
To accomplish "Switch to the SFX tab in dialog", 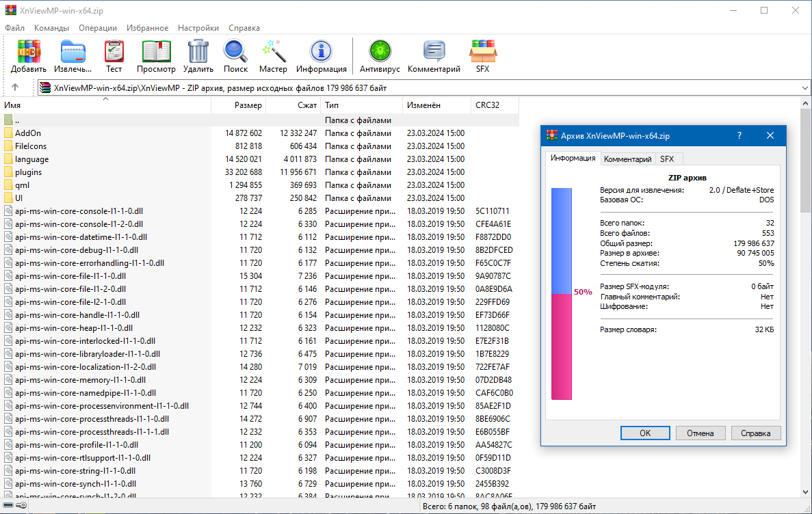I will 667,159.
